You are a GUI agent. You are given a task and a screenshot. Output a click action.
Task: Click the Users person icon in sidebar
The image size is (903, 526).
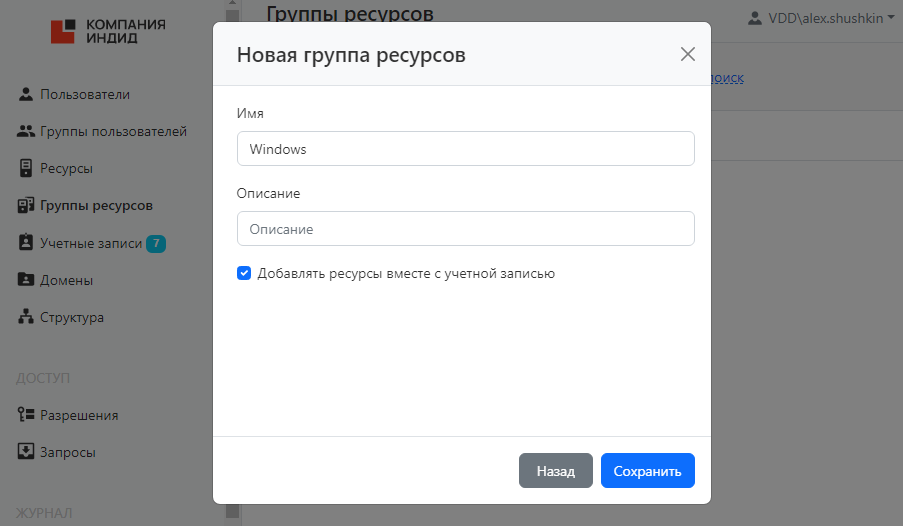(26, 95)
